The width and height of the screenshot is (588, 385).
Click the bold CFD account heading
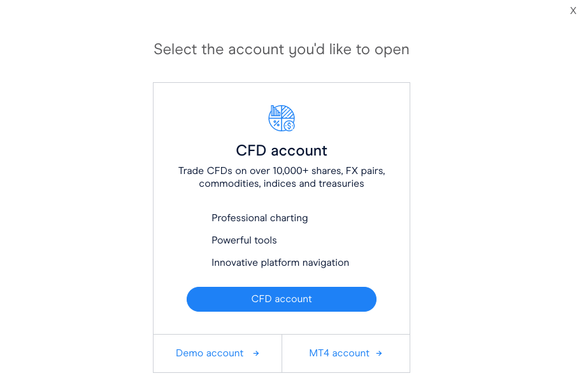coord(282,150)
